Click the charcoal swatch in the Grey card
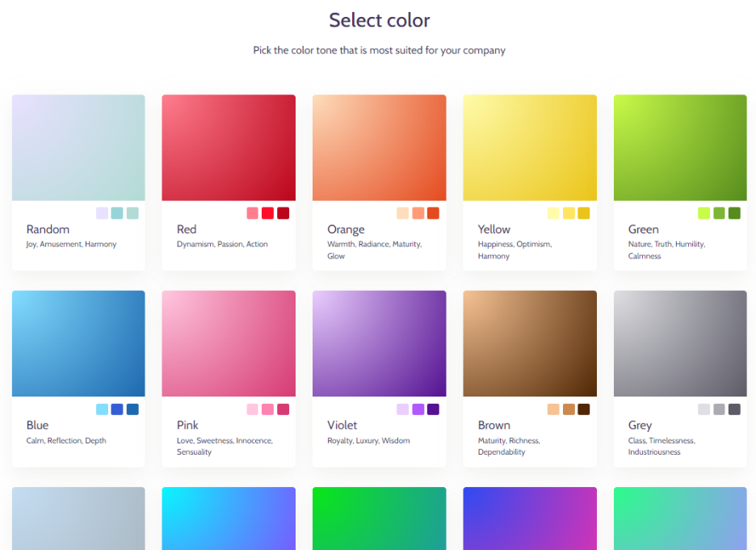 [x=734, y=409]
